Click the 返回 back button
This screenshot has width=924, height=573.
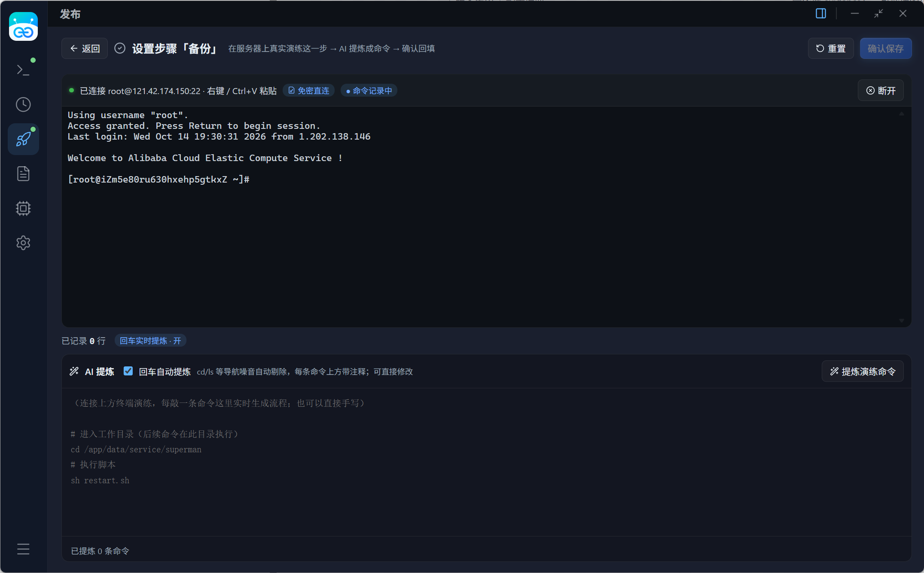85,49
